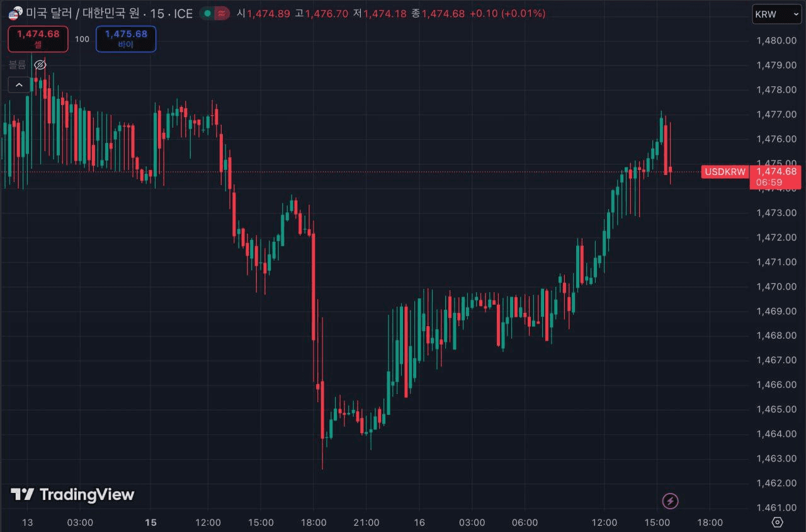Click the 1,478.00 price scale label

point(776,90)
